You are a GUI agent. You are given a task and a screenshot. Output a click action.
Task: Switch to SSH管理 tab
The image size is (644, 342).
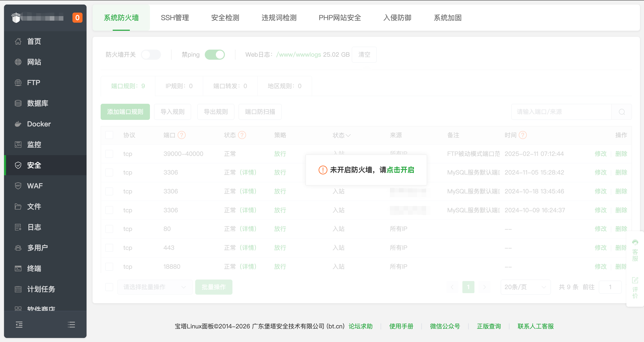click(175, 18)
